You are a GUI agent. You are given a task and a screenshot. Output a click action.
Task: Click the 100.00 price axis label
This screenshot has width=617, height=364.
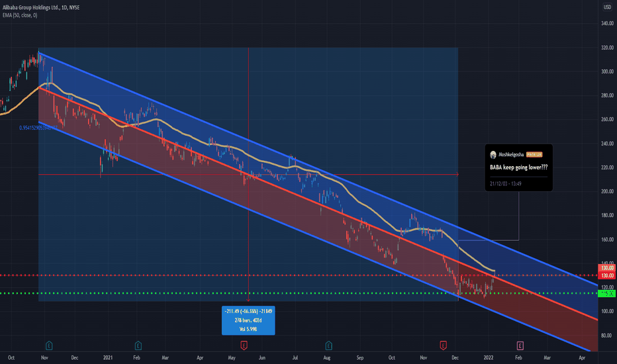[607, 311]
